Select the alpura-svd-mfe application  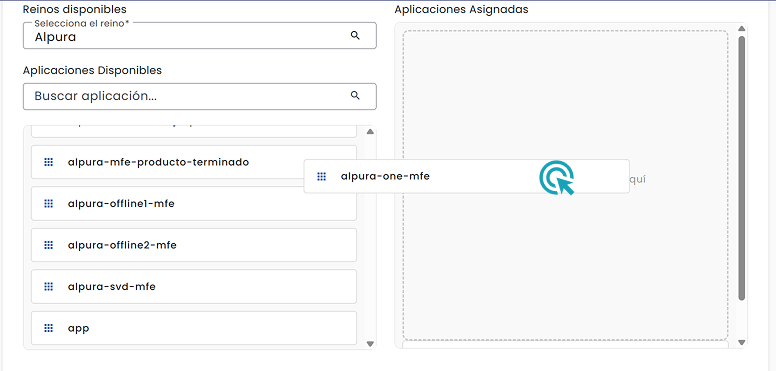[194, 286]
